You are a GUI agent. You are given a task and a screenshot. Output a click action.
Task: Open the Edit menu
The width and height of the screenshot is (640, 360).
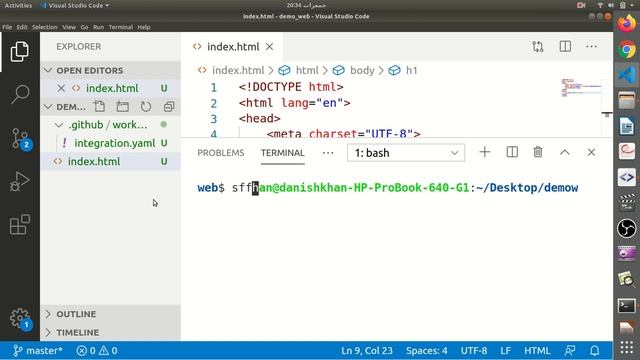pyautogui.click(x=22, y=27)
